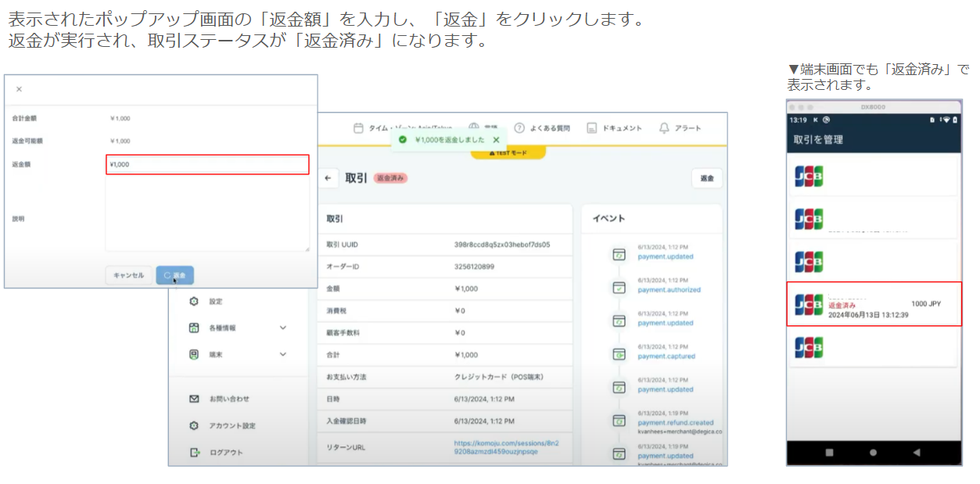
Task: Expand the 端末 sidebar chevron
Action: pos(282,354)
